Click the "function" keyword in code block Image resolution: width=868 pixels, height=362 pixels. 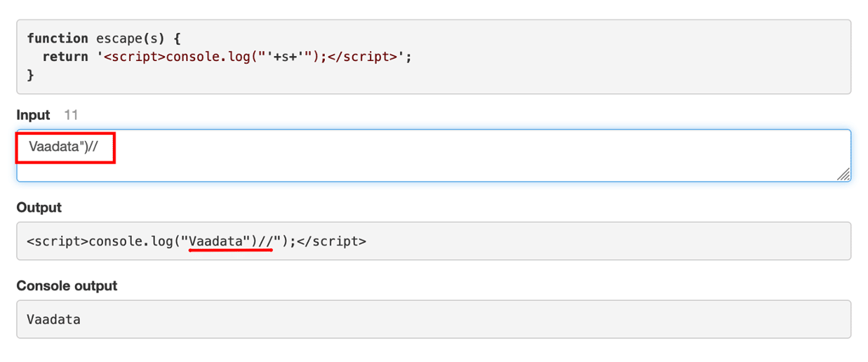coord(58,39)
